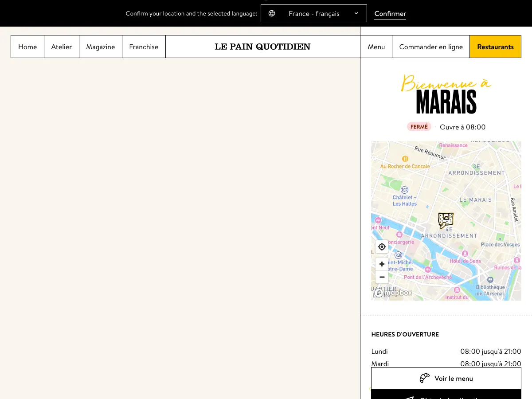Go to Home in navigation bar
The image size is (532, 399).
(x=27, y=47)
